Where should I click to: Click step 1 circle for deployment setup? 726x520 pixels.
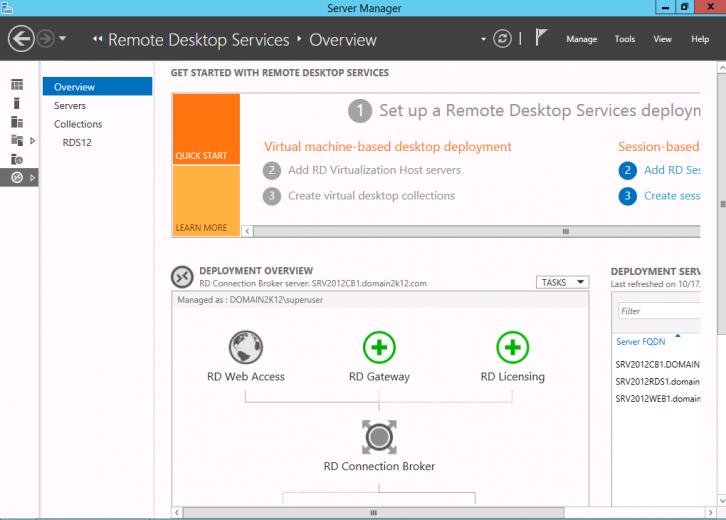[360, 111]
